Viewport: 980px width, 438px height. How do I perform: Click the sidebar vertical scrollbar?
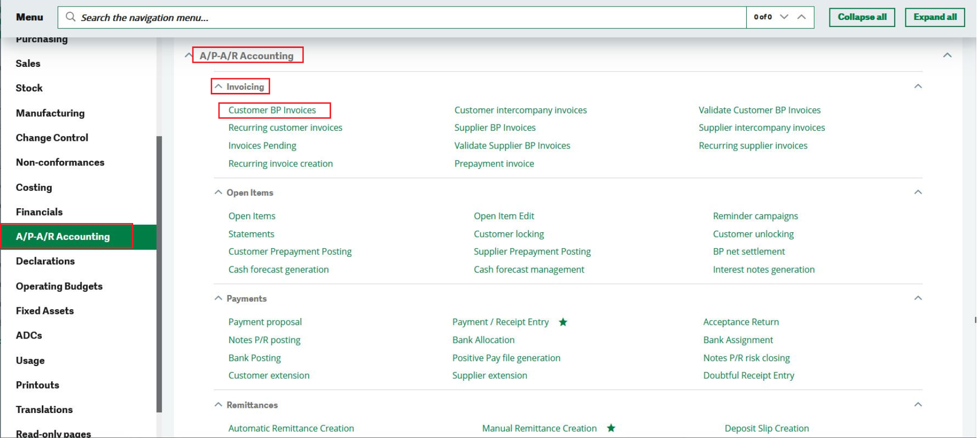coord(159,274)
